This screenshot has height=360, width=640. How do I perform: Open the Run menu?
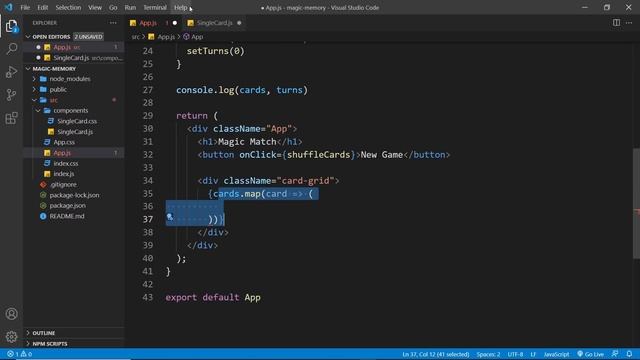point(130,7)
